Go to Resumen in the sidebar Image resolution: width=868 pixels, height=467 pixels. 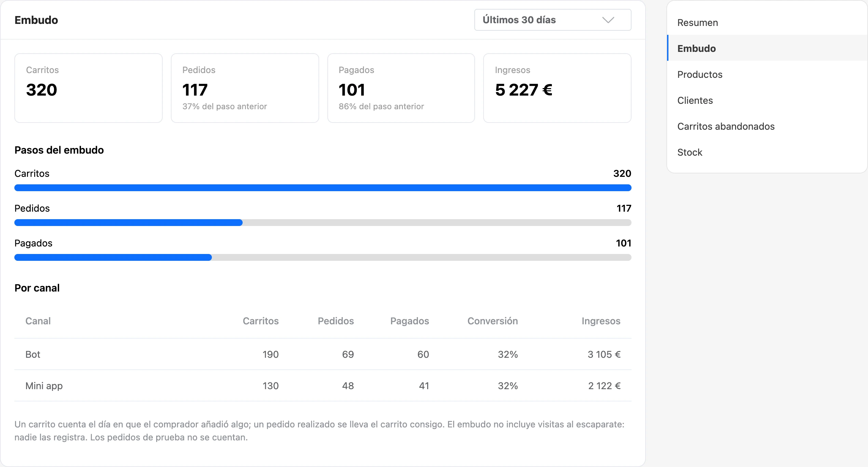click(767, 23)
